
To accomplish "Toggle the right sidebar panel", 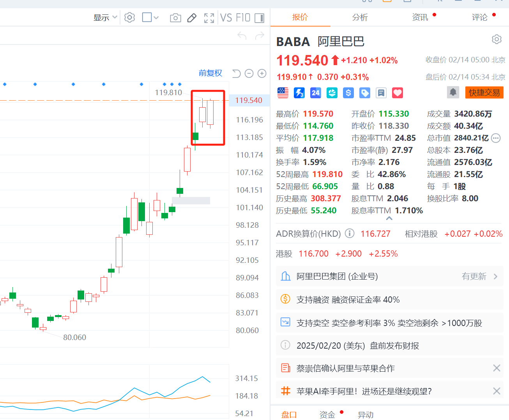I will pyautogui.click(x=259, y=18).
